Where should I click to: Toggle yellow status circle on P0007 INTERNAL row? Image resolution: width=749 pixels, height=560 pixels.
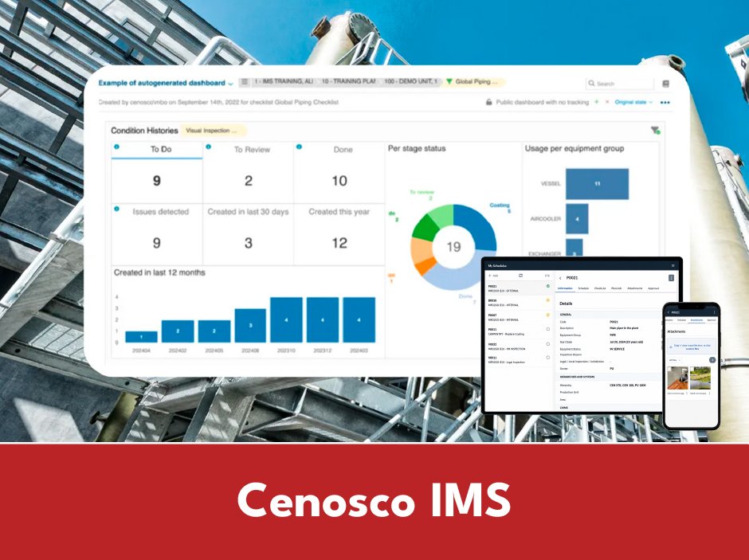click(548, 315)
